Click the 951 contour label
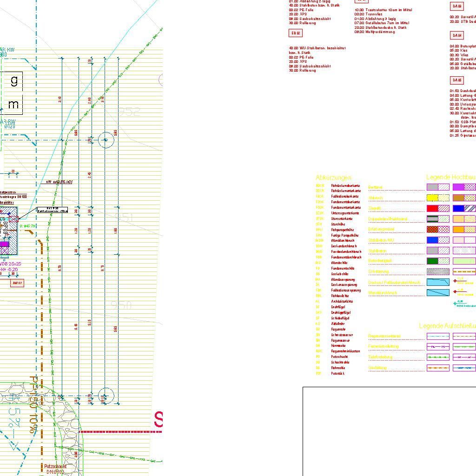The width and height of the screenshot is (476, 476). point(124,217)
